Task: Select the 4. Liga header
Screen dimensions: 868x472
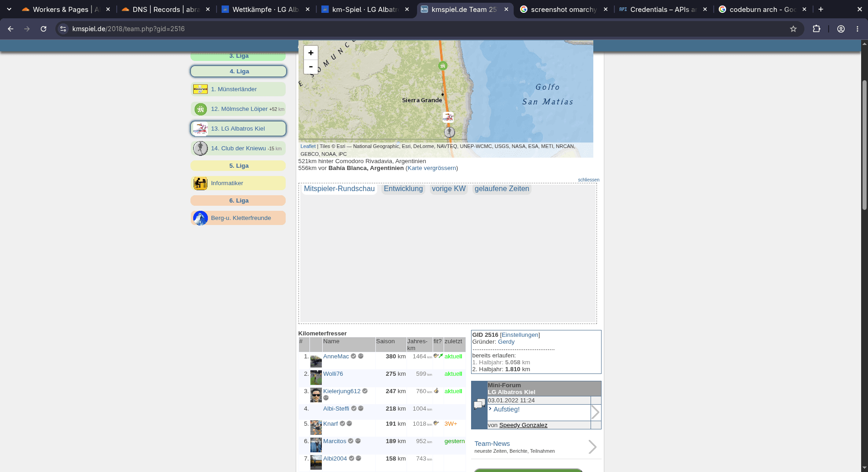Action: pos(239,71)
